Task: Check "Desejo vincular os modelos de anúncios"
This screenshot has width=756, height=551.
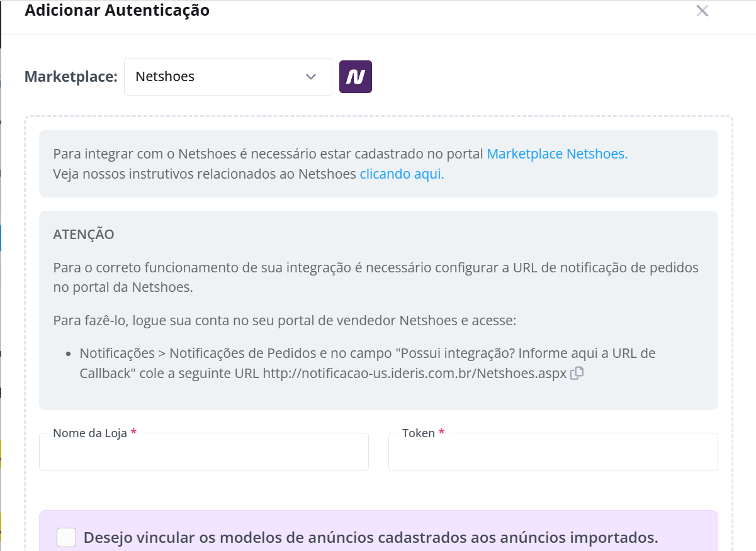Action: click(66, 538)
